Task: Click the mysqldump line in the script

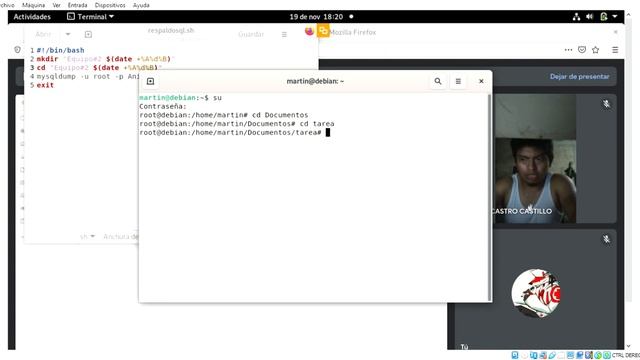Action: (x=87, y=76)
